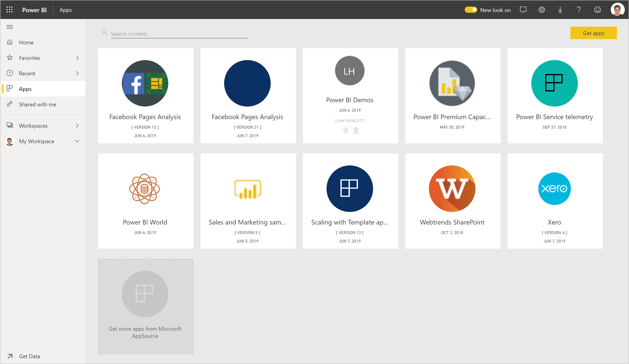The width and height of the screenshot is (629, 364).
Task: Click the OCT 3, 2018 date text
Action: 452,233
